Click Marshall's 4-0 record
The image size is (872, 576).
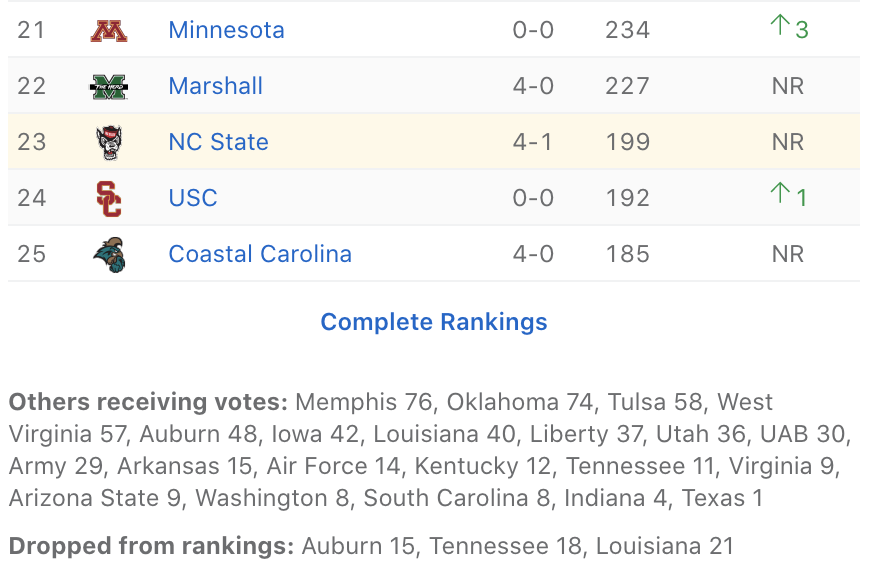click(x=533, y=86)
